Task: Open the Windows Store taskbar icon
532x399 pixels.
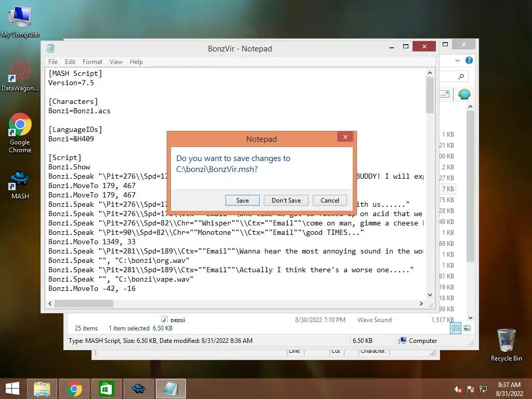Action: pos(106,389)
